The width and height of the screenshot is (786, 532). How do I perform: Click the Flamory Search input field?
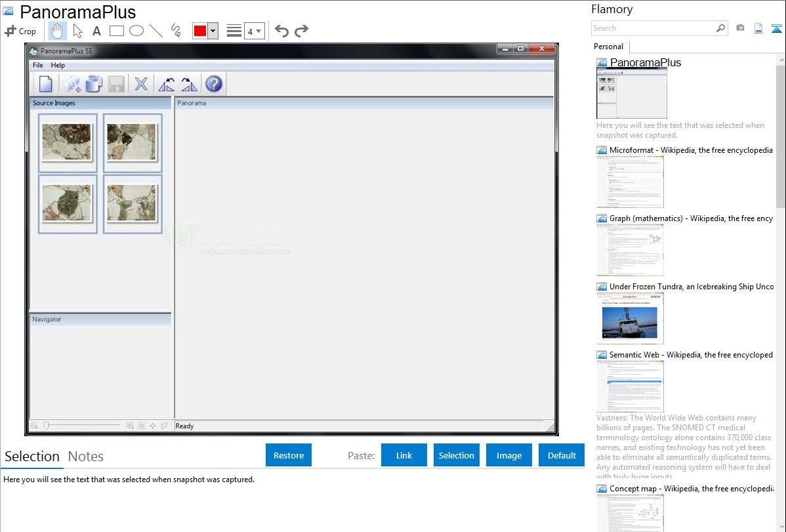(653, 28)
